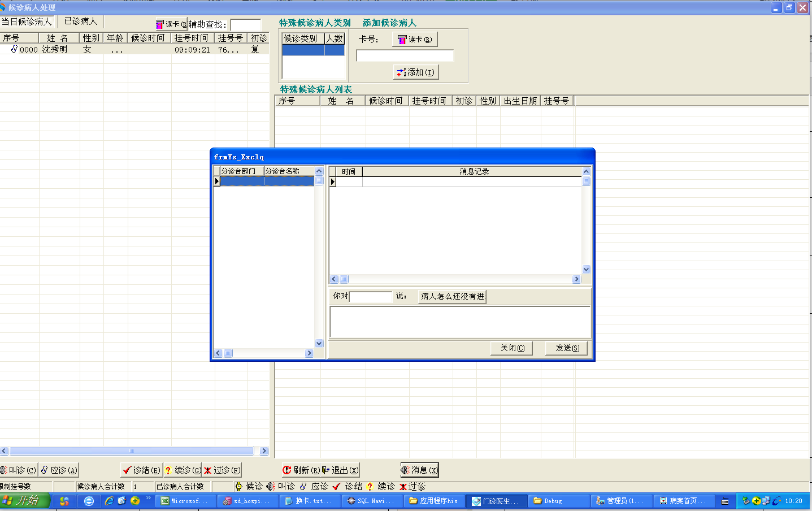Select the highlighted 候诊类别 row

[313, 50]
